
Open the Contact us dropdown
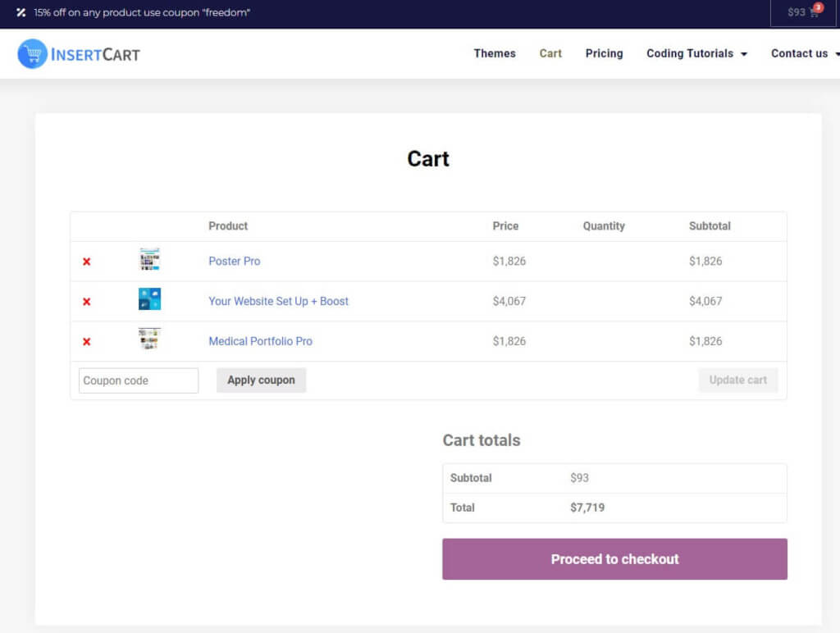coord(800,53)
